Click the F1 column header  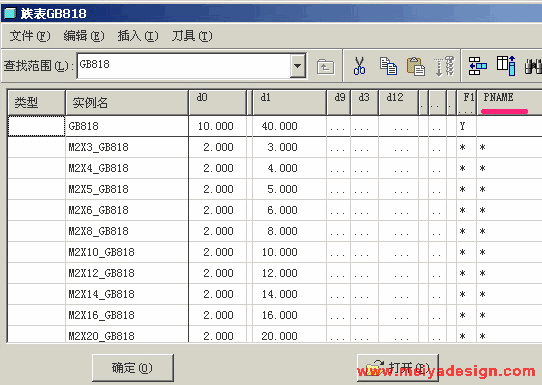(466, 103)
